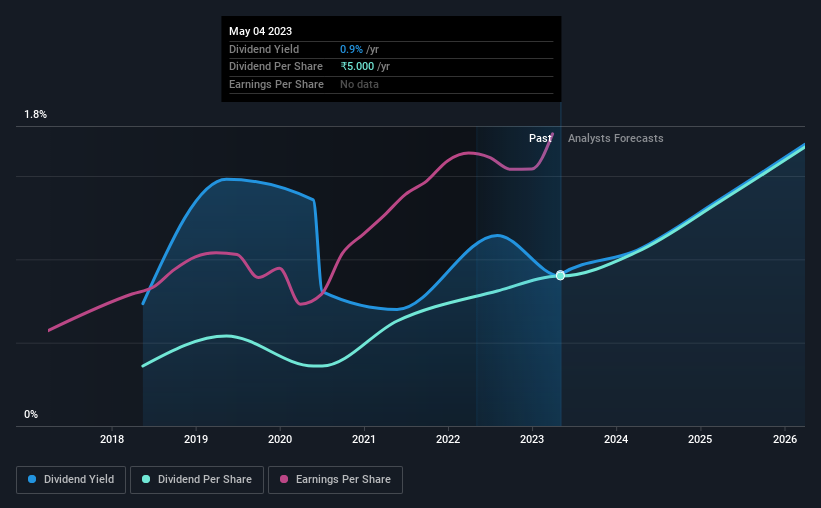Click the highlighted data point marker on the chart

coord(560,275)
